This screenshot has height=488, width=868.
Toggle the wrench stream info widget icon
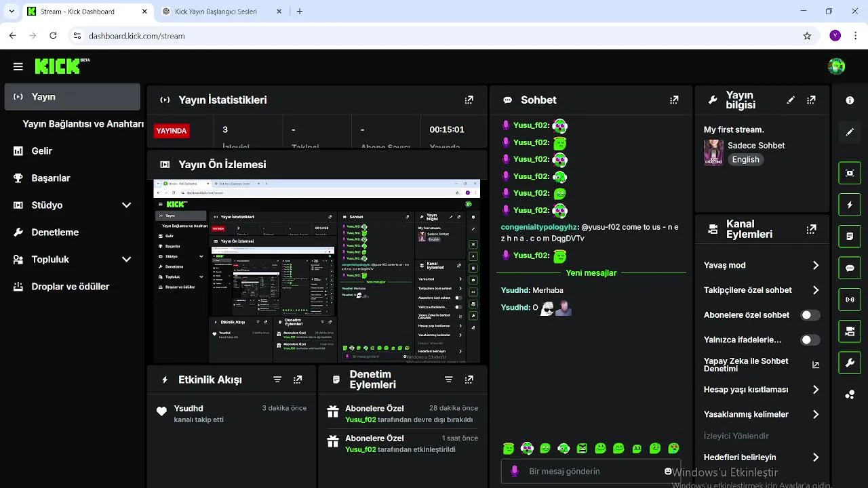850,363
